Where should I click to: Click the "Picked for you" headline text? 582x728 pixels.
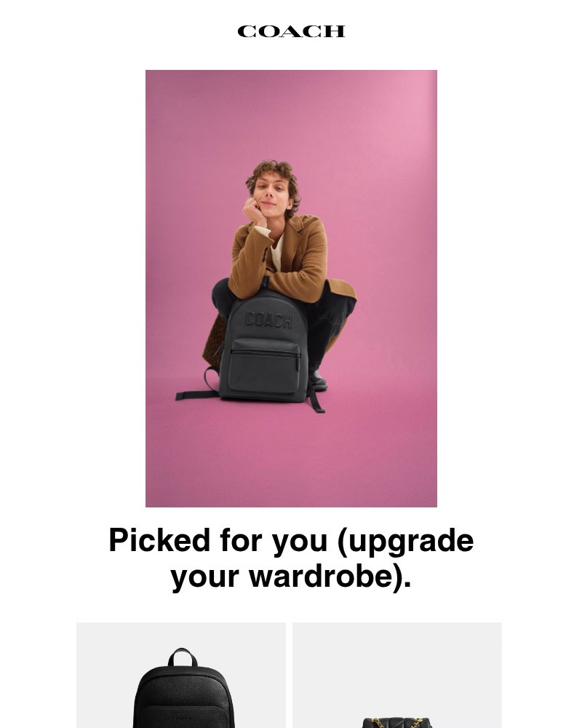218,541
